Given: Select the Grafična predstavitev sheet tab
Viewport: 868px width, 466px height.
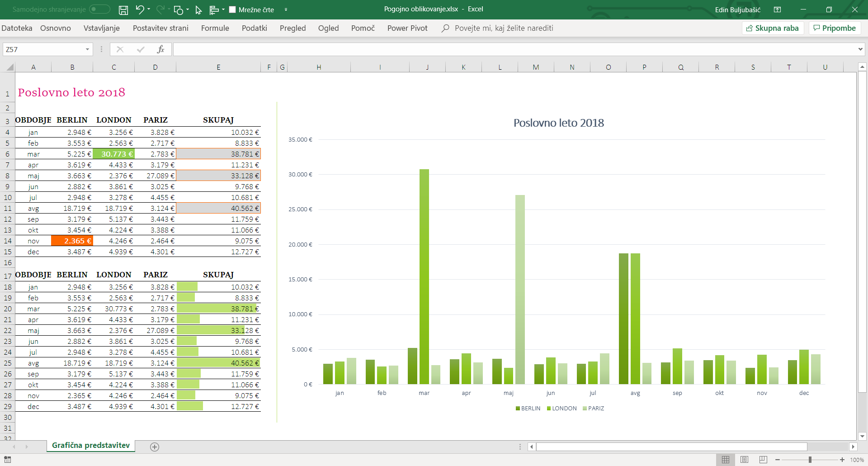Looking at the screenshot, I should [91, 446].
